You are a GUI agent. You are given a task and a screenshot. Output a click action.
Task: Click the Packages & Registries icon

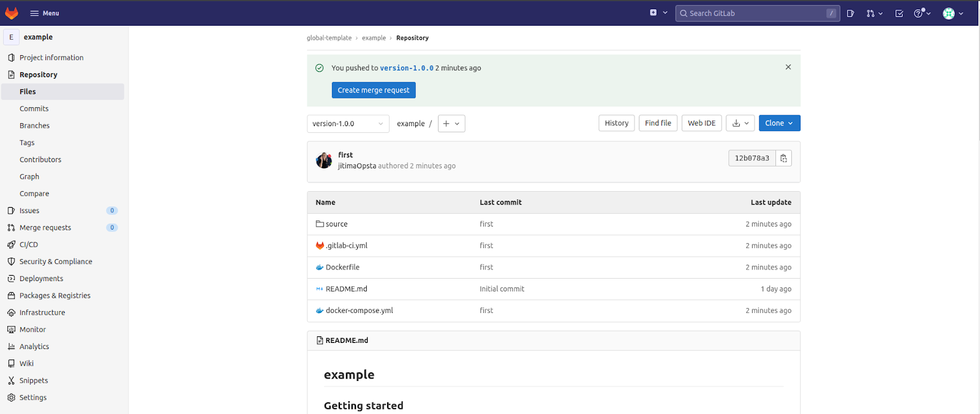click(11, 296)
